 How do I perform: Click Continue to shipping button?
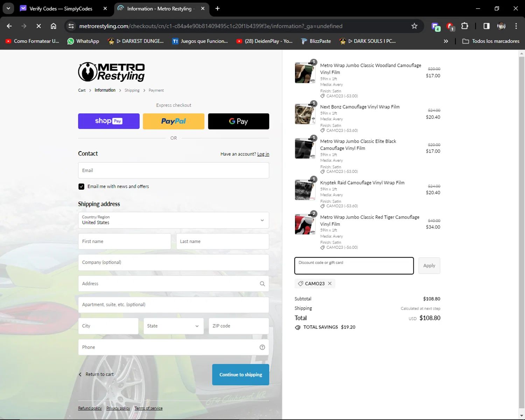[241, 374]
